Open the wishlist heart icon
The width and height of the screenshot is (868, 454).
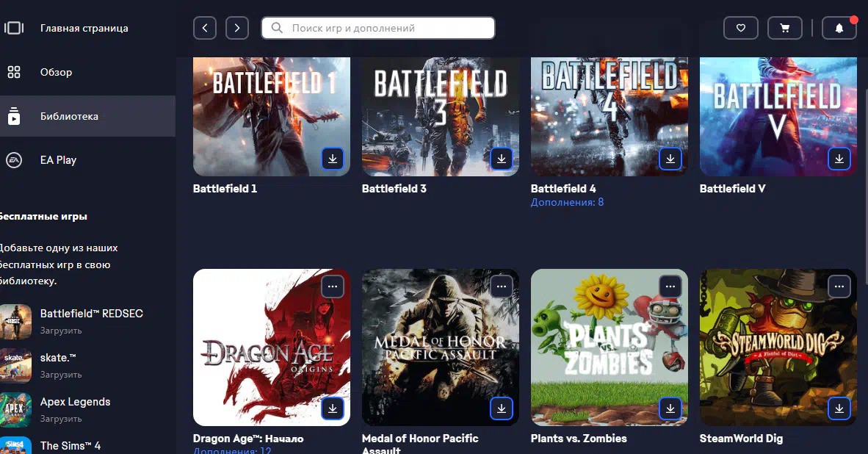[741, 28]
